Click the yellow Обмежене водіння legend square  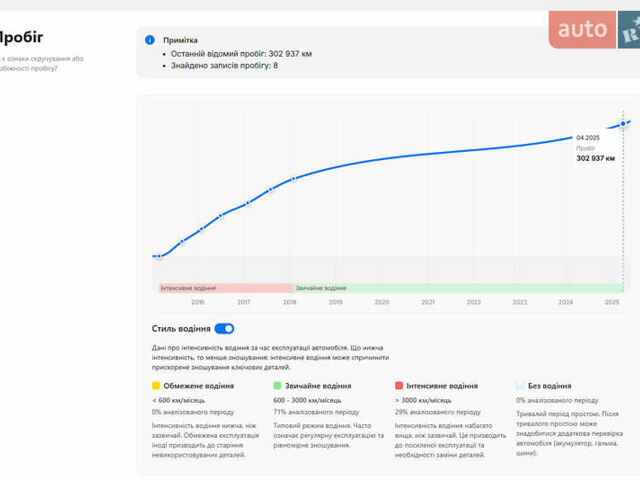(x=156, y=385)
